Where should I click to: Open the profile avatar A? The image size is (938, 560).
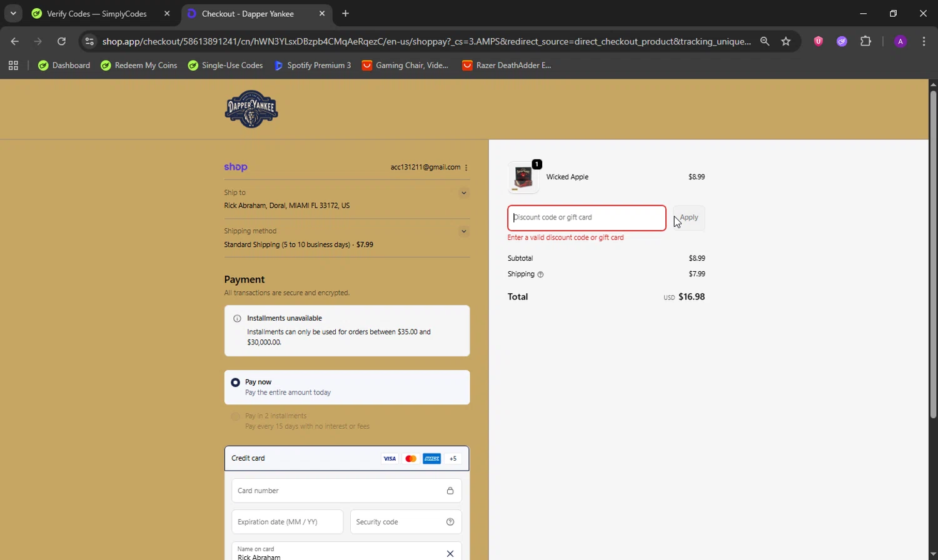tap(900, 41)
